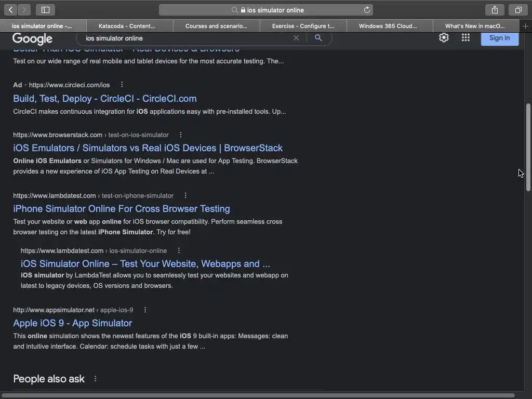Click the Google logo
Image resolution: width=532 pixels, height=399 pixels.
point(33,38)
